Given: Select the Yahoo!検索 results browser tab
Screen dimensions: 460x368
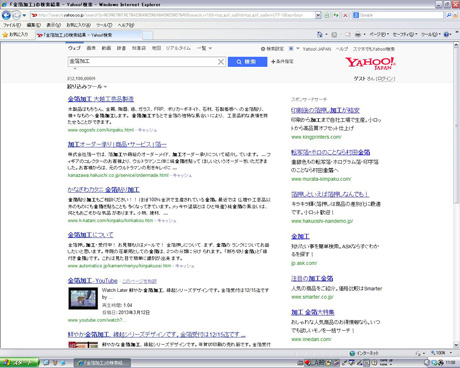Looking at the screenshot, I should click(x=88, y=35).
